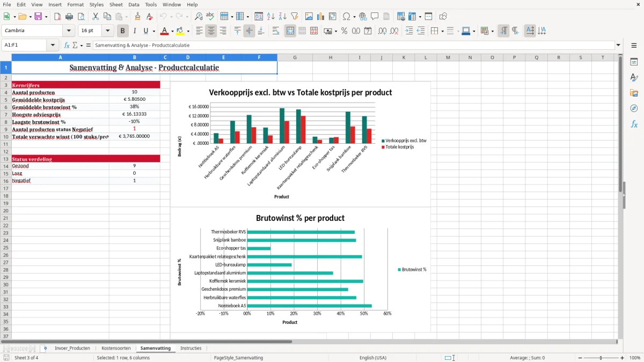Open the Borders dropdown arrow
This screenshot has height=362, width=644.
pyautogui.click(x=442, y=31)
